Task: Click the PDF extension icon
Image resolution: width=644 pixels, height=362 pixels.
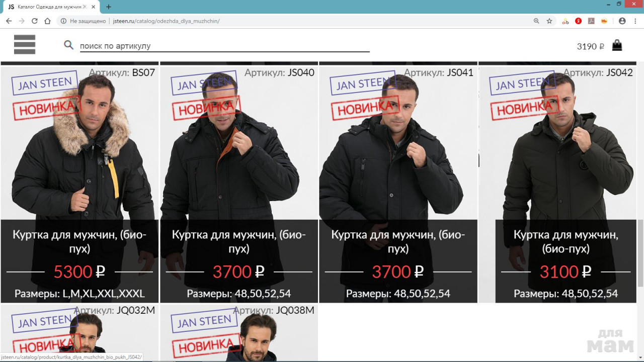Action: (x=591, y=21)
